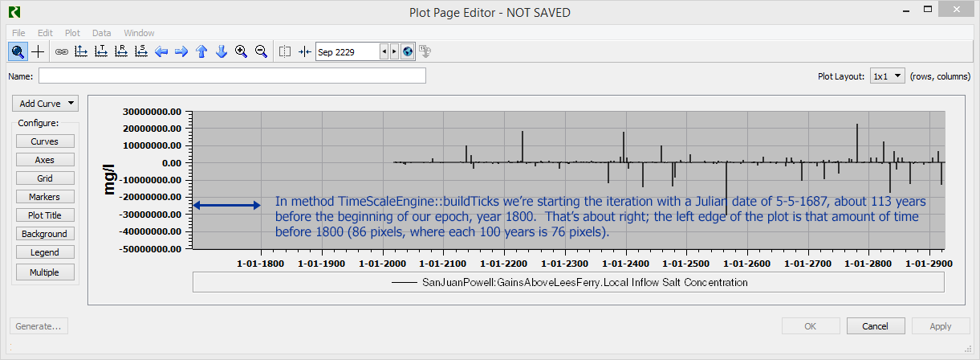Open the Edit menu
The image size is (980, 360).
(x=45, y=33)
